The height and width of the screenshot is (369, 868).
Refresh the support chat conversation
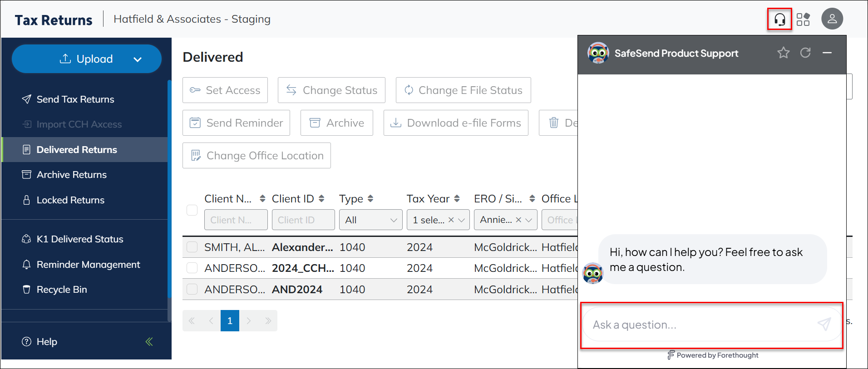[x=805, y=53]
